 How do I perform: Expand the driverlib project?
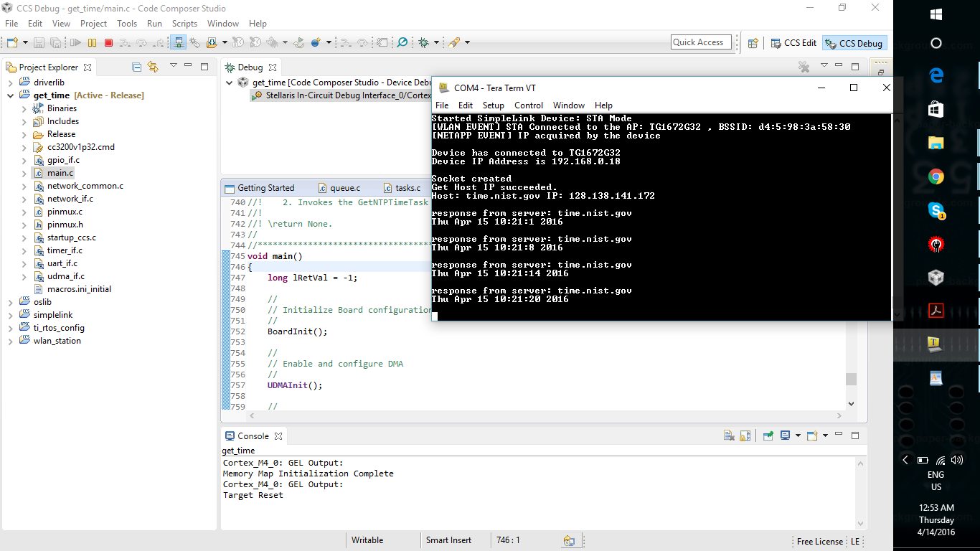(11, 83)
